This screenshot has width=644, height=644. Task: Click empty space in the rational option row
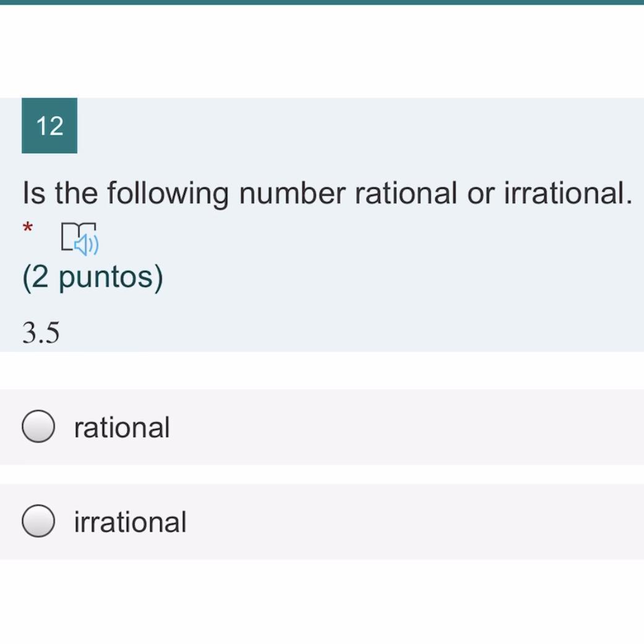point(402,427)
